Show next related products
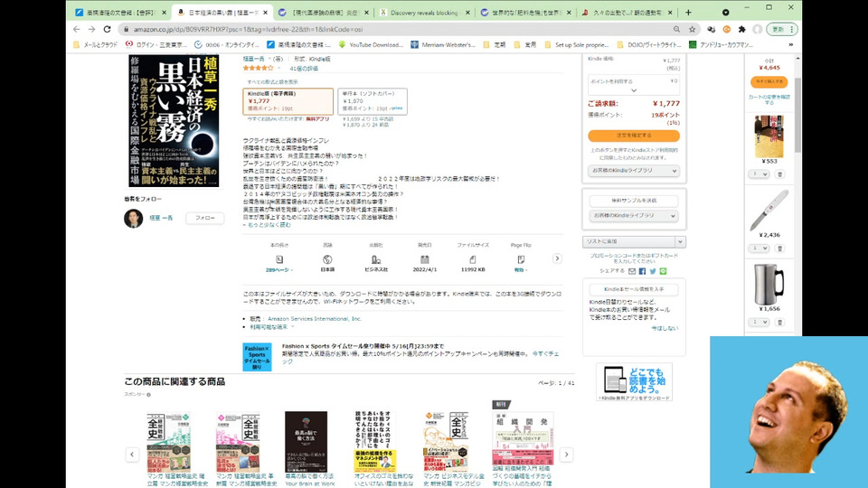 [x=566, y=455]
